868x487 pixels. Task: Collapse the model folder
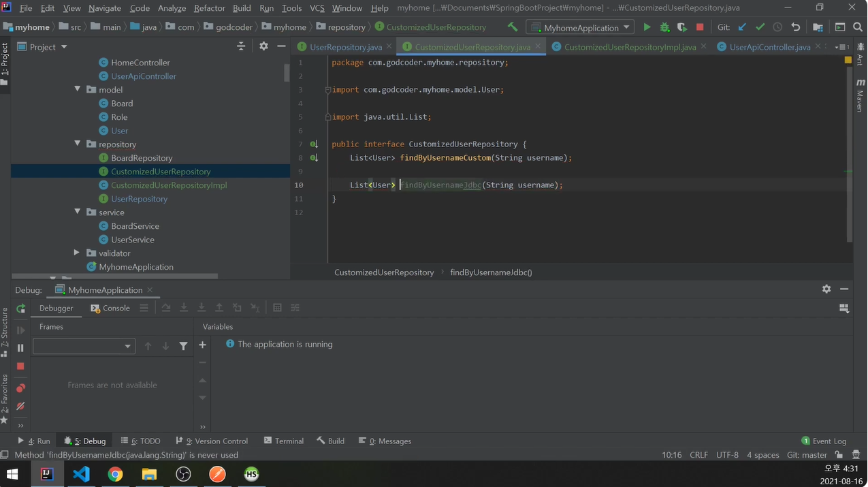pyautogui.click(x=77, y=89)
